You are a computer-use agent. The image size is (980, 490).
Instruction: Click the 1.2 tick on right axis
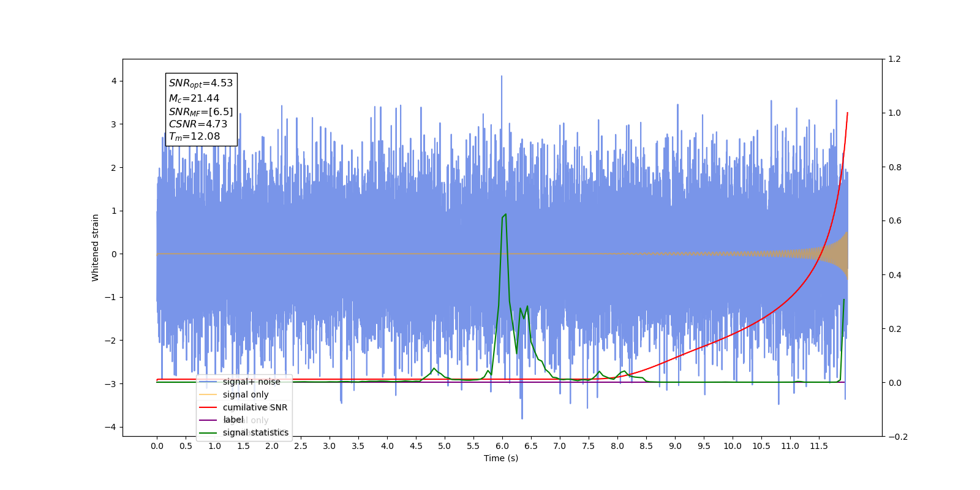pyautogui.click(x=895, y=59)
